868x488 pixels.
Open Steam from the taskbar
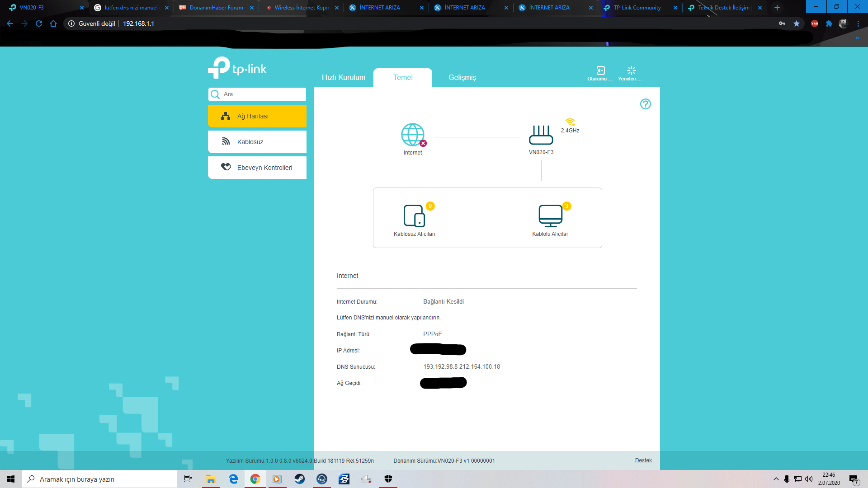[x=299, y=479]
